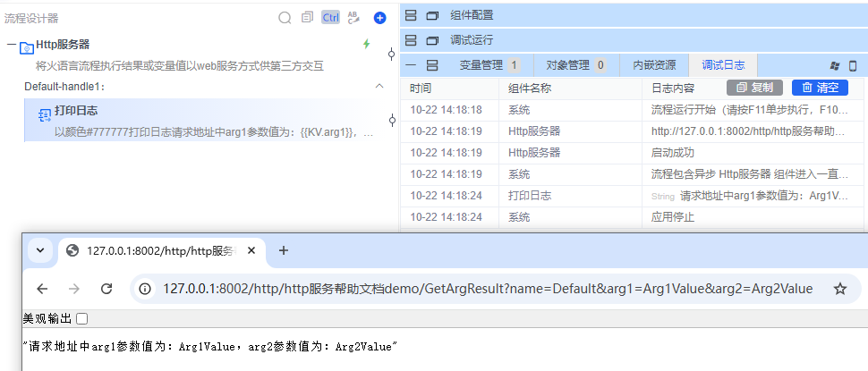The image size is (868, 371).
Task: Toggle the Ctrl multi-select button
Action: pos(330,18)
